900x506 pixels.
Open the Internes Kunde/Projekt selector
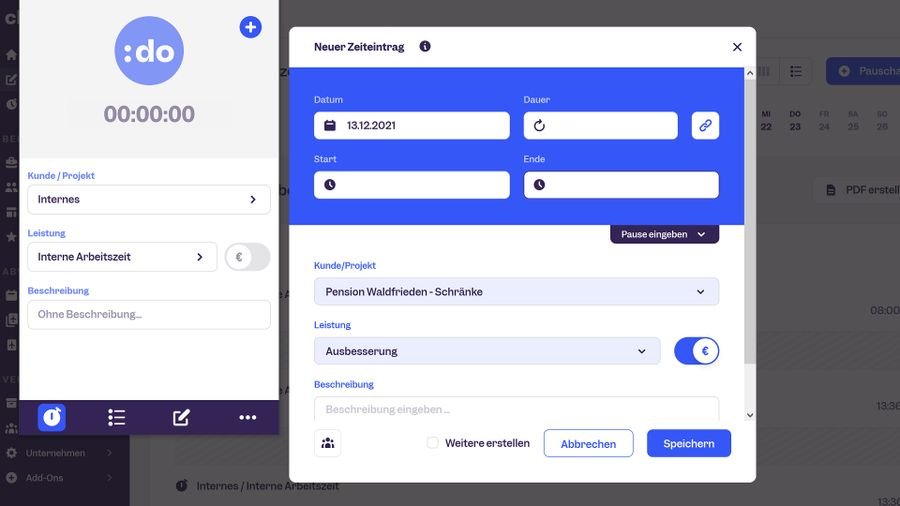click(x=148, y=199)
